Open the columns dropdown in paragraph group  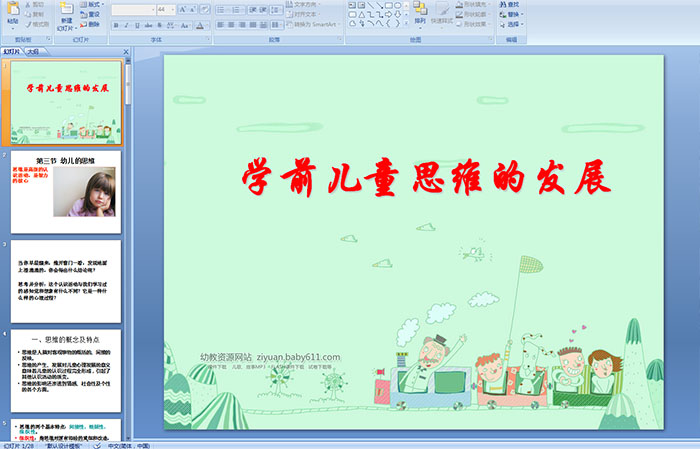[x=277, y=25]
